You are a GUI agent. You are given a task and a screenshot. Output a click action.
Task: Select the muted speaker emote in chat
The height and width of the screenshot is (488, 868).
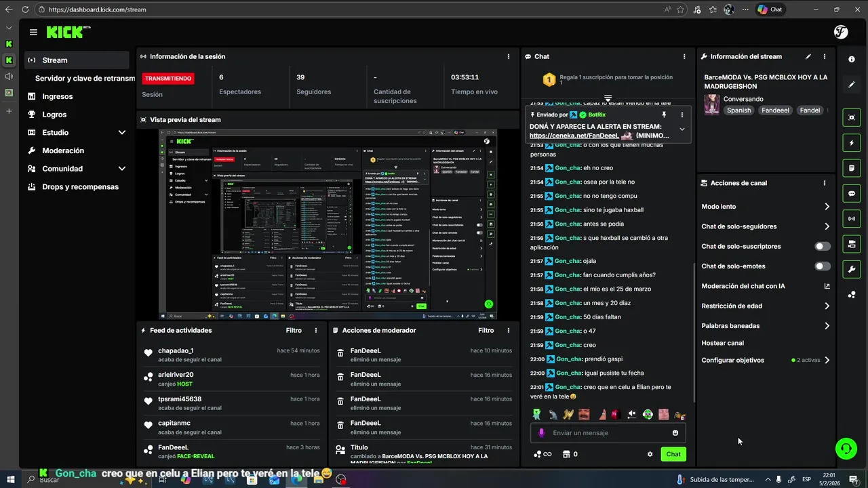pos(631,414)
